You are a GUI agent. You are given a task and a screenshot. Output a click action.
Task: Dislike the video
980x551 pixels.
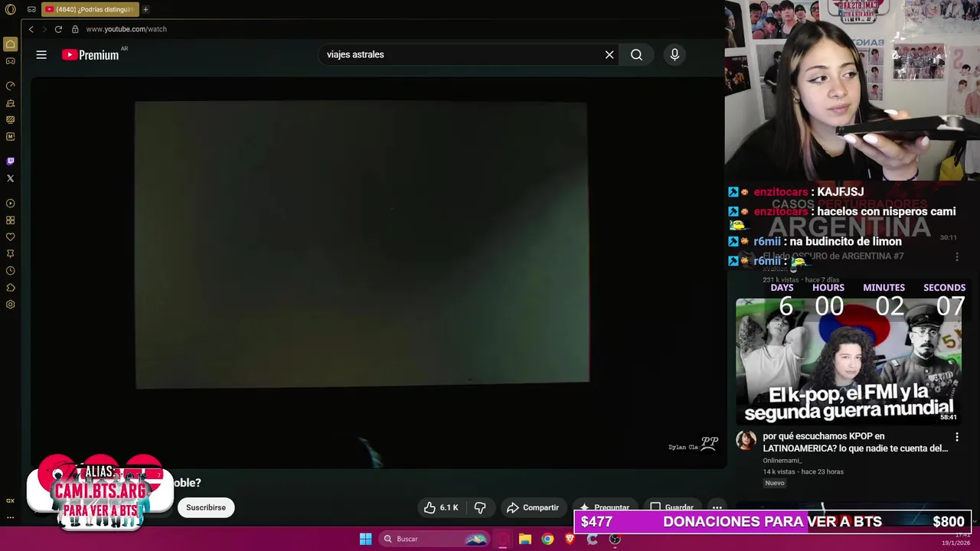480,507
